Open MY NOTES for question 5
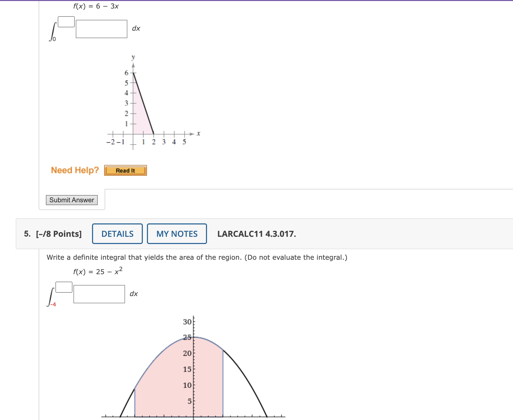 click(x=177, y=234)
